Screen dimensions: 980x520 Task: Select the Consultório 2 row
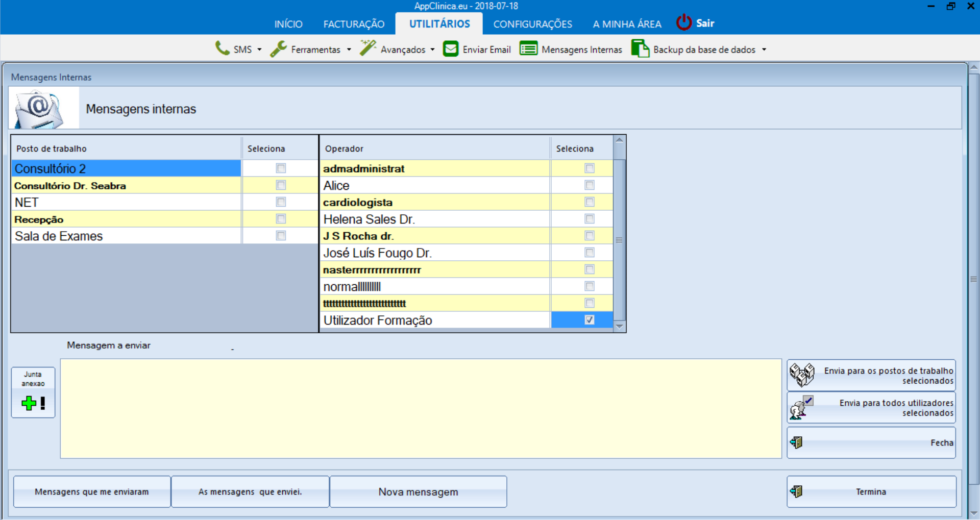point(126,168)
